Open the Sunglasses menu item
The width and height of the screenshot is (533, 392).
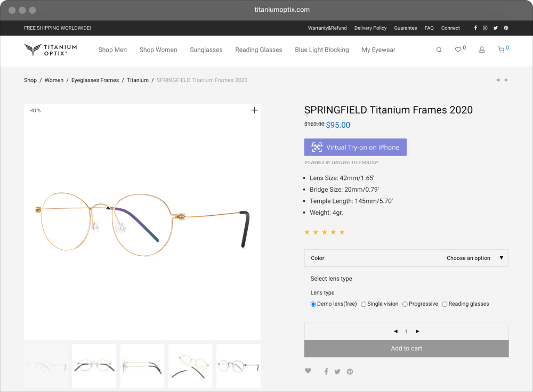pos(206,50)
